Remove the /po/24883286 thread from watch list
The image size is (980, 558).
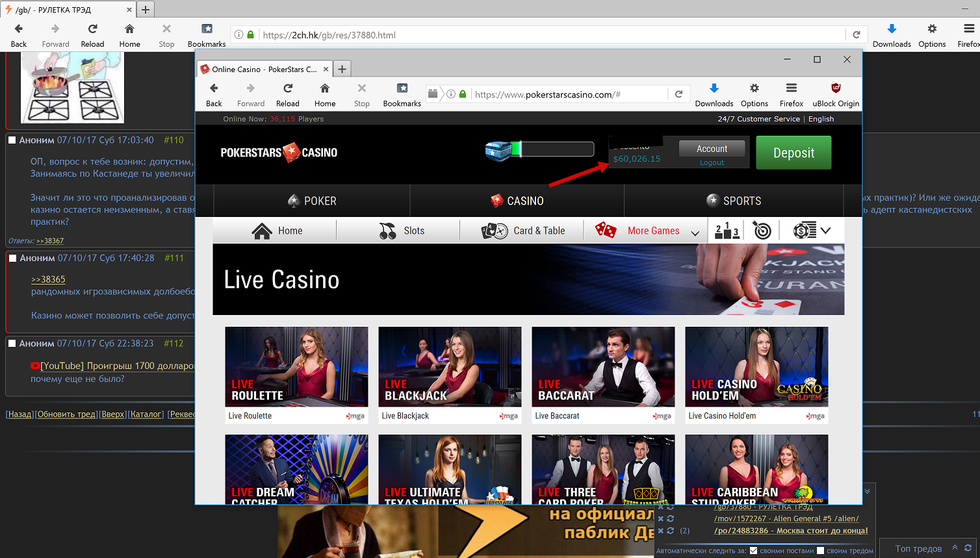[x=661, y=531]
